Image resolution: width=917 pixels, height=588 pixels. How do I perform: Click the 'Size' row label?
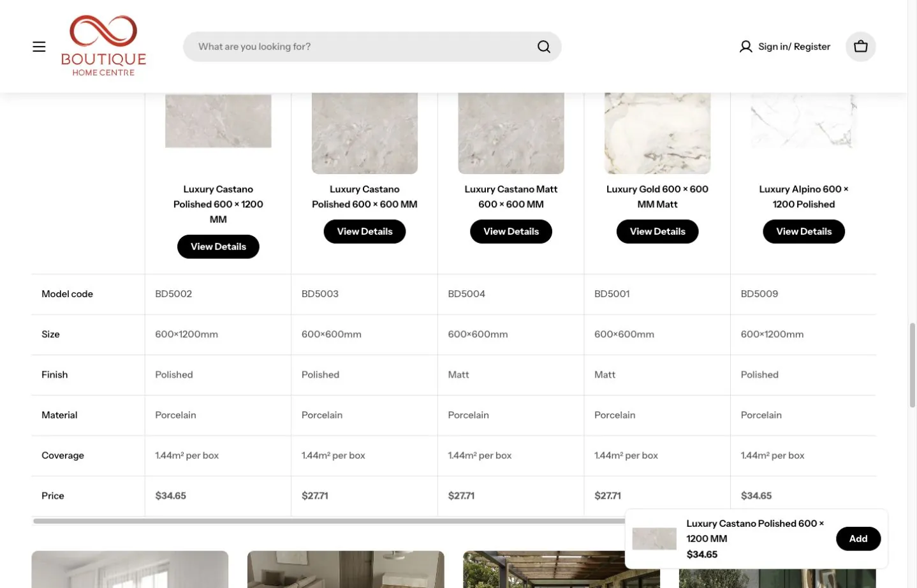[50, 334]
